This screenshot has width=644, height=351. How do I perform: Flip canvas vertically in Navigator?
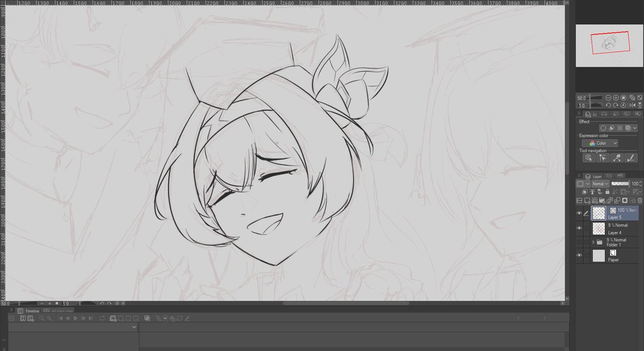point(640,105)
